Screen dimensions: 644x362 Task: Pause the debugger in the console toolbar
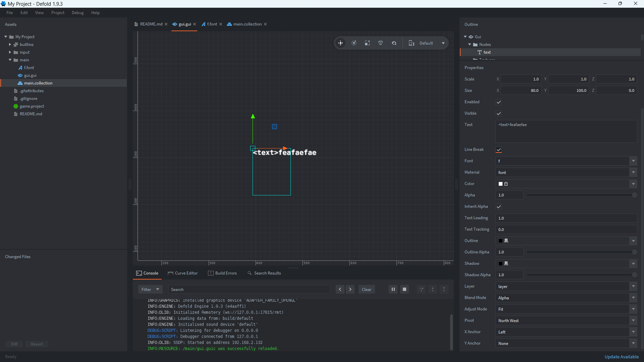click(393, 289)
